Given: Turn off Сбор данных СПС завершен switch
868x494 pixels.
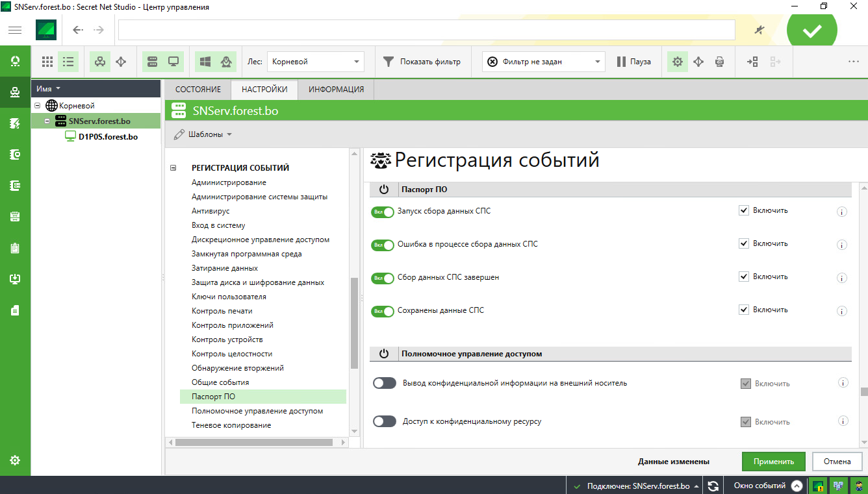Looking at the screenshot, I should click(x=383, y=278).
